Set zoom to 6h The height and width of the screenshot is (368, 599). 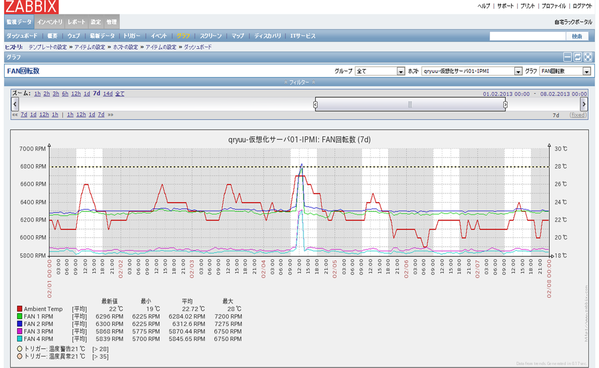point(65,94)
